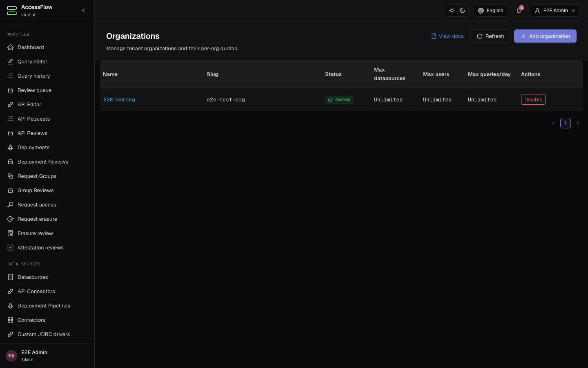Click the Request Groups icon
The height and width of the screenshot is (368, 588).
coord(11,176)
